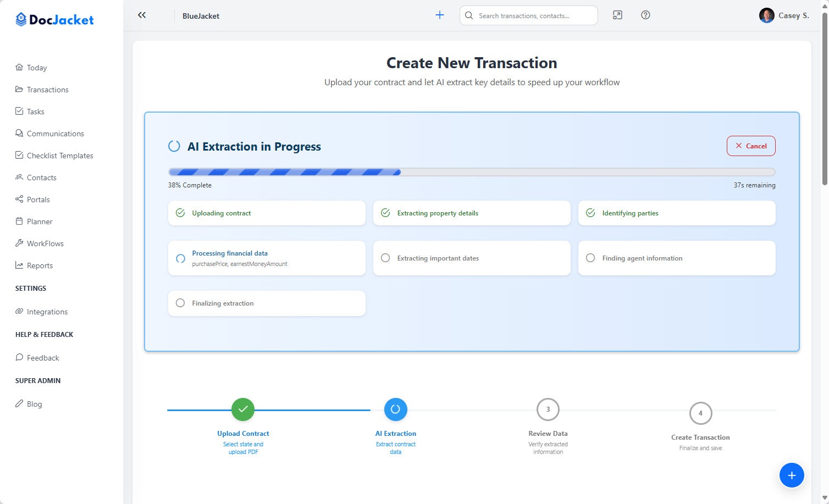Click the 37s remaining text
The height and width of the screenshot is (504, 829).
[x=754, y=185]
